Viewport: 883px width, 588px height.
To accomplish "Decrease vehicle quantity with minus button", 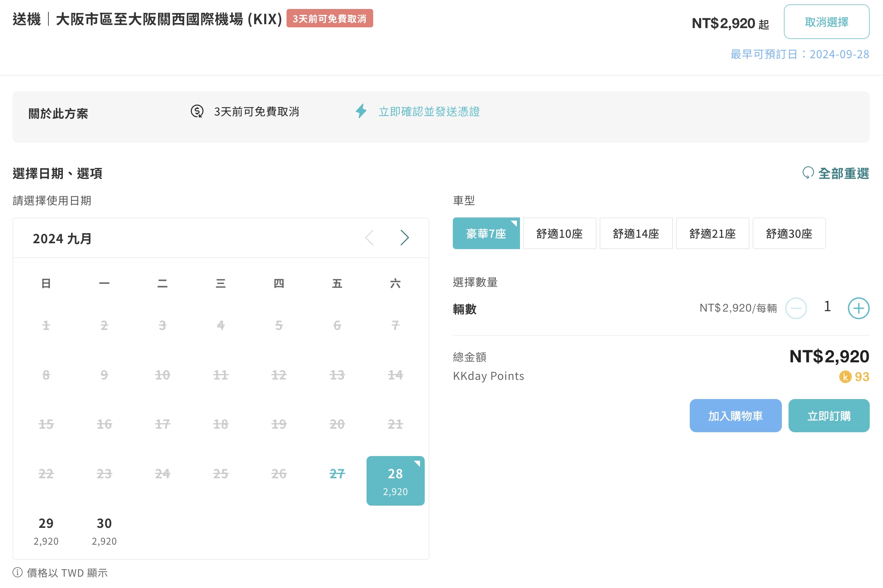I will 796,308.
